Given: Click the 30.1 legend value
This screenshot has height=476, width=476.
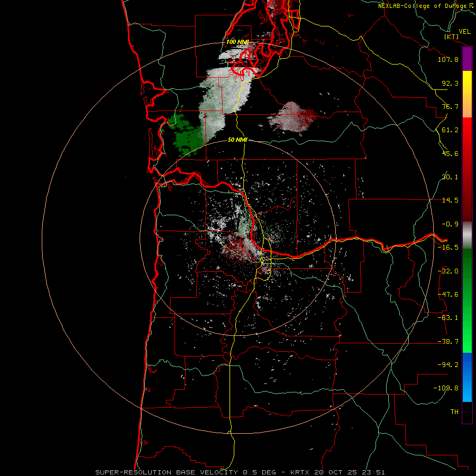Looking at the screenshot, I should (450, 177).
